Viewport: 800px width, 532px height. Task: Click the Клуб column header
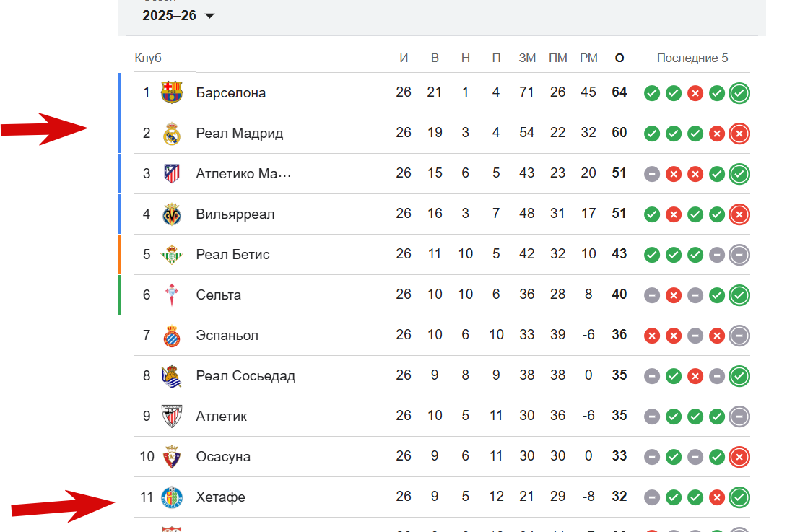[x=148, y=58]
